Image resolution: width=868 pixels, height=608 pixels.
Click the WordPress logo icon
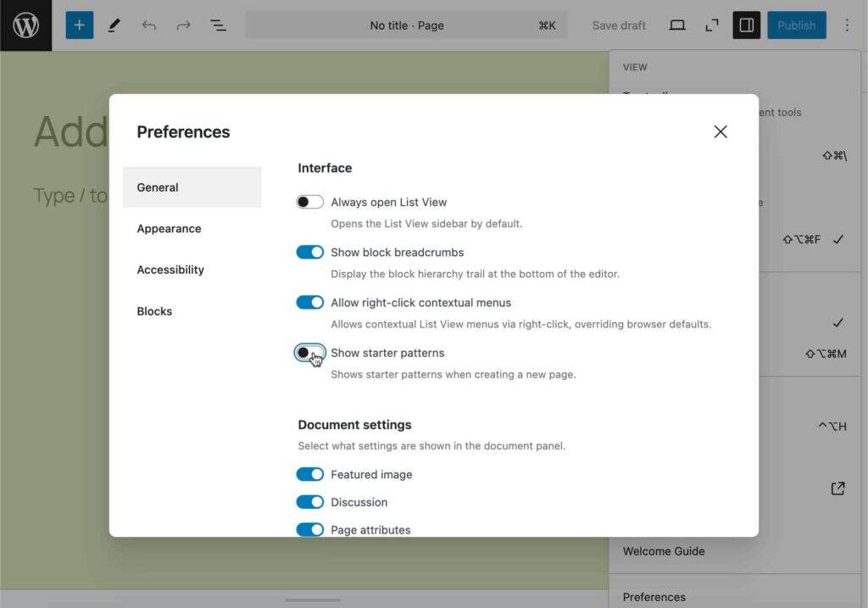(25, 25)
